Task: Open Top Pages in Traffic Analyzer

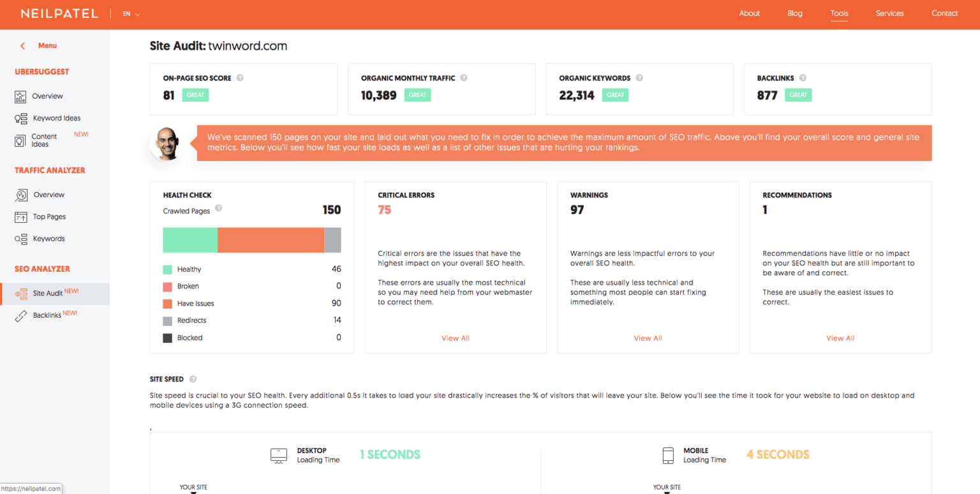Action: (50, 217)
